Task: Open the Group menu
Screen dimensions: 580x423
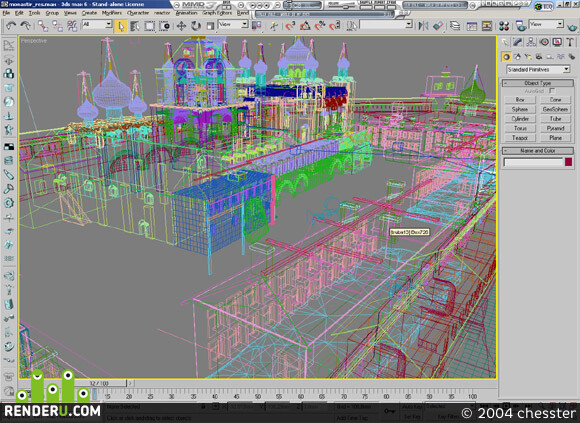Action: (x=52, y=13)
